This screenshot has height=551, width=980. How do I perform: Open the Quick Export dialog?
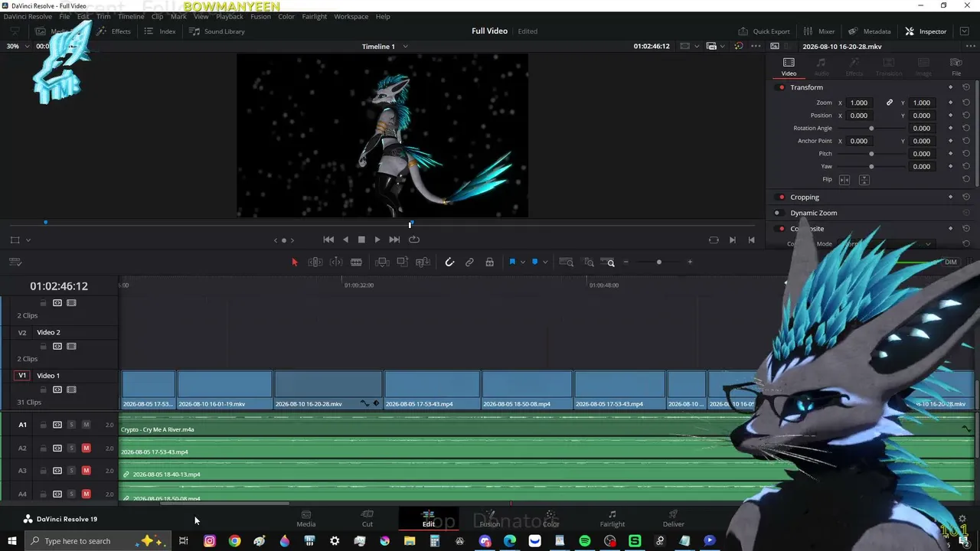click(763, 31)
